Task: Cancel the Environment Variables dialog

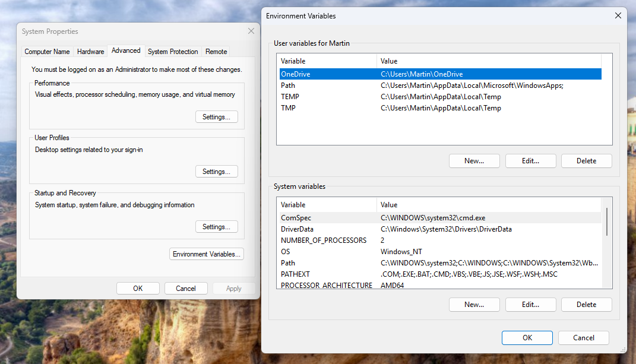Action: 584,338
